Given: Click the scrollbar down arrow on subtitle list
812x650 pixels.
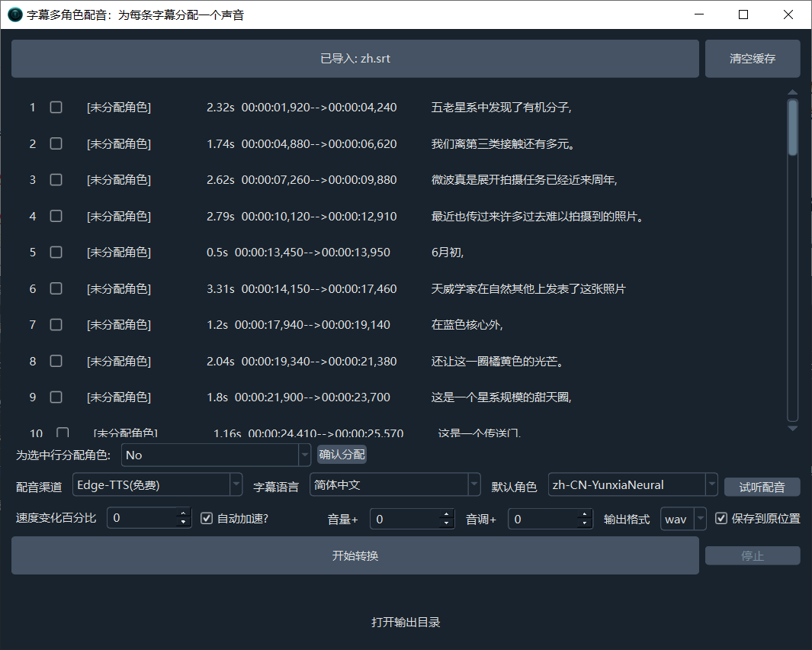Looking at the screenshot, I should coord(793,430).
